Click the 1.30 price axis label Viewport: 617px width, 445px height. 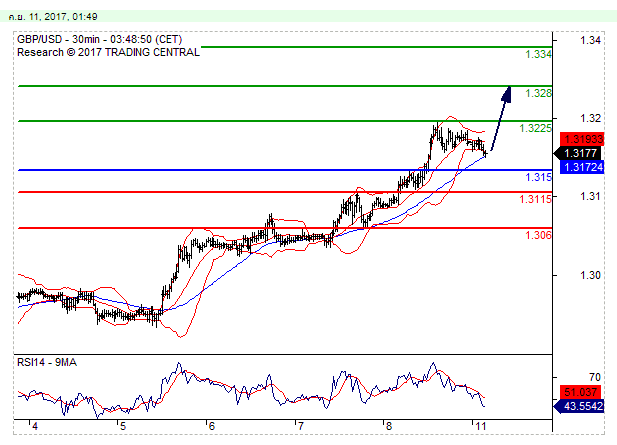click(590, 275)
